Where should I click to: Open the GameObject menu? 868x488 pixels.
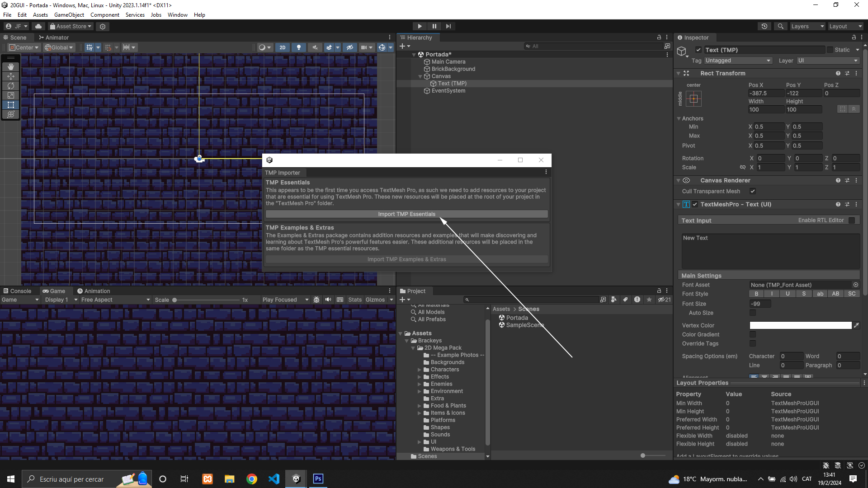[x=69, y=15]
